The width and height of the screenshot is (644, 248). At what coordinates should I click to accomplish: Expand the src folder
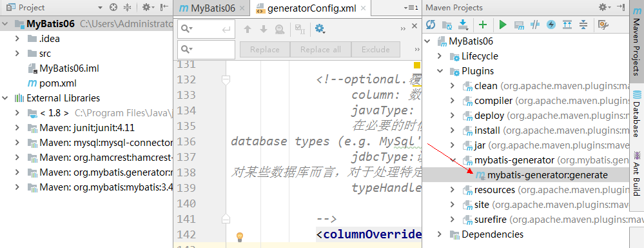(17, 54)
